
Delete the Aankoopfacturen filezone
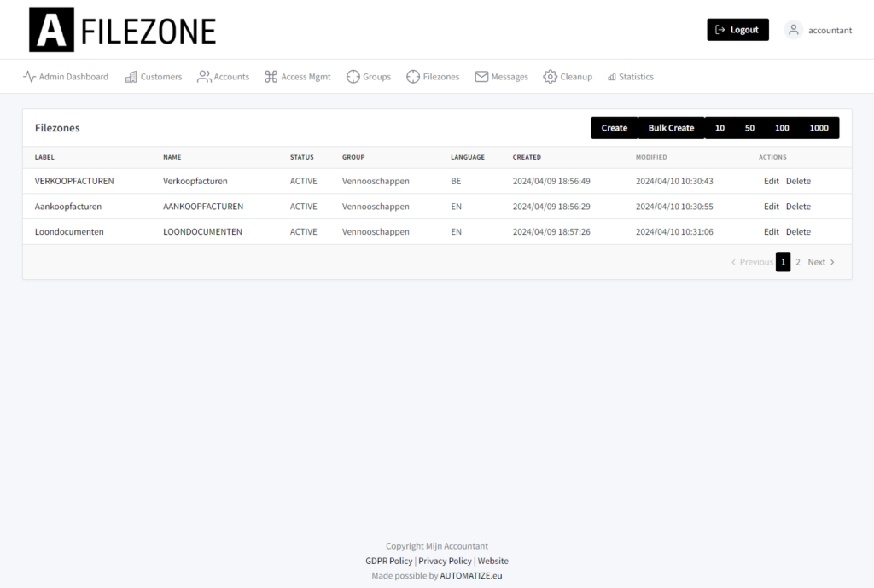click(798, 207)
